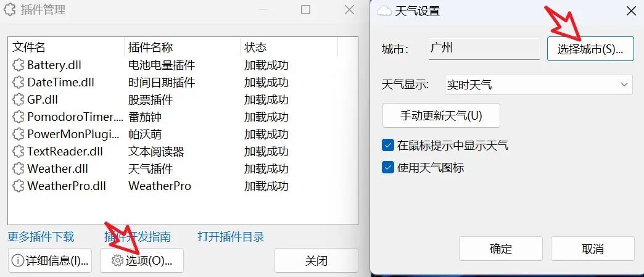
Task: Click the TextReader.dll plugin icon
Action: pos(18,152)
